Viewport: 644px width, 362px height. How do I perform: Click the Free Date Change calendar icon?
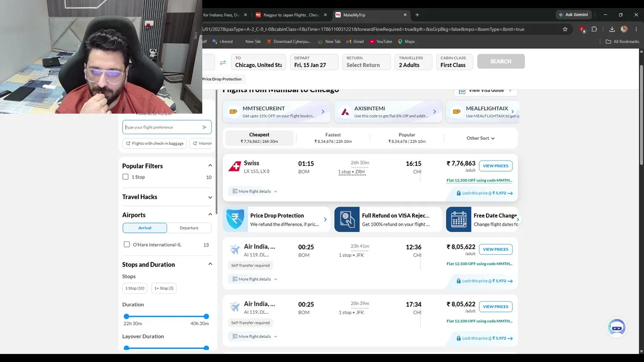coord(458,219)
